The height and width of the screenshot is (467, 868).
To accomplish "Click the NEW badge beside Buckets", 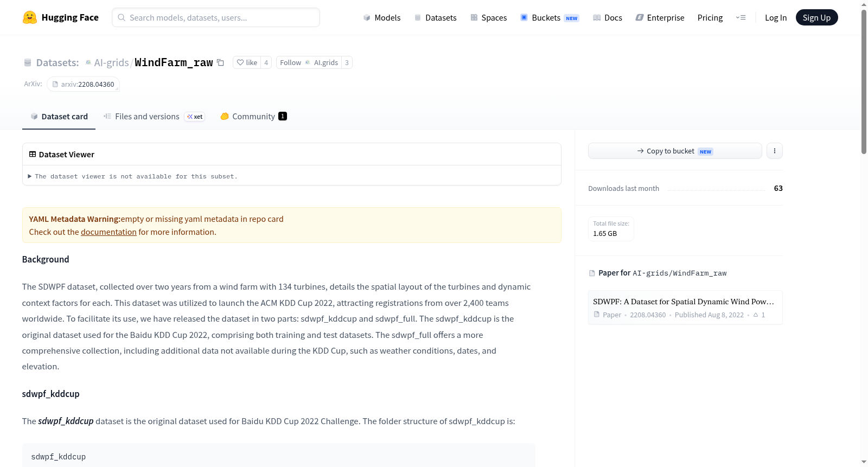I will (572, 18).
